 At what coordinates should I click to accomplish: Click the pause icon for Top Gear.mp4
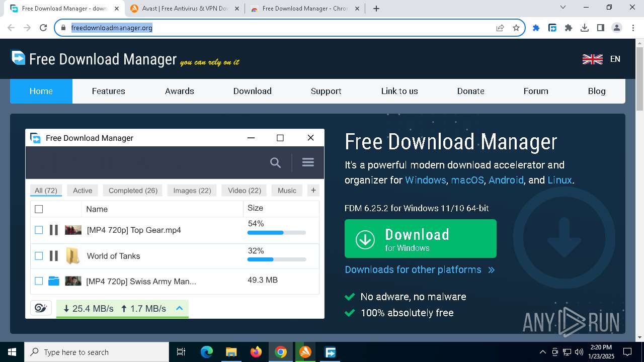pyautogui.click(x=53, y=230)
